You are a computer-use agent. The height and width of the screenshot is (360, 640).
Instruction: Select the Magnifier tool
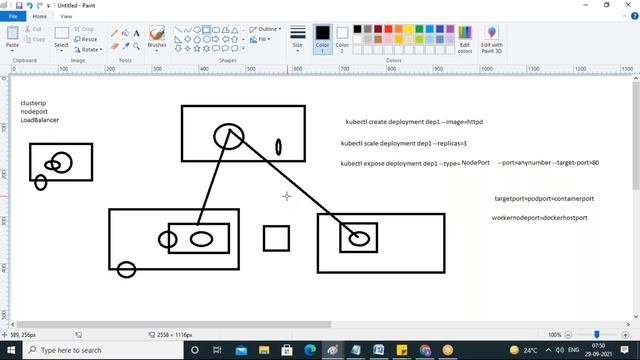pos(136,46)
